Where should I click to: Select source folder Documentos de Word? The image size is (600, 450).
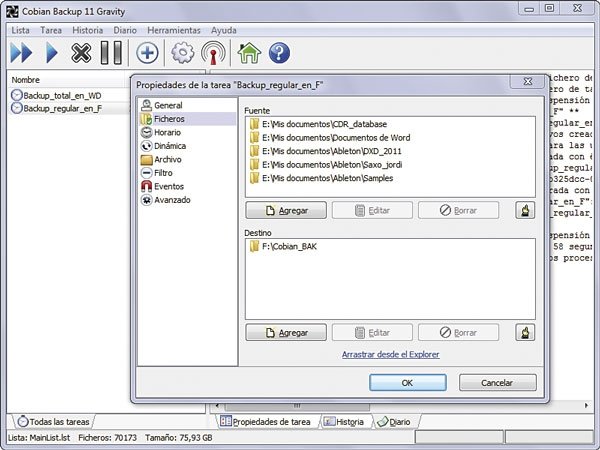point(329,137)
